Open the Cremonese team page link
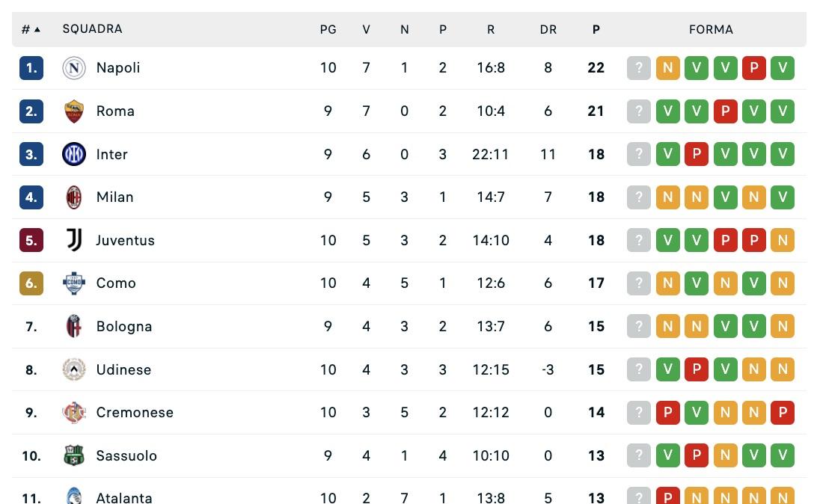The image size is (817, 504). tap(135, 412)
